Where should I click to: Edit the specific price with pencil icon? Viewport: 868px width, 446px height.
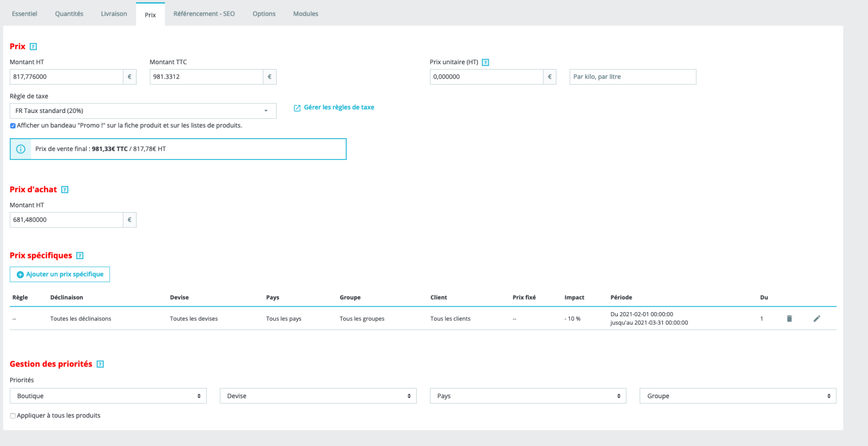tap(817, 319)
